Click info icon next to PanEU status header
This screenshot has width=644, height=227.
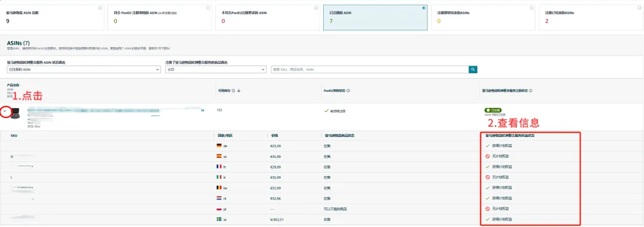click(348, 91)
